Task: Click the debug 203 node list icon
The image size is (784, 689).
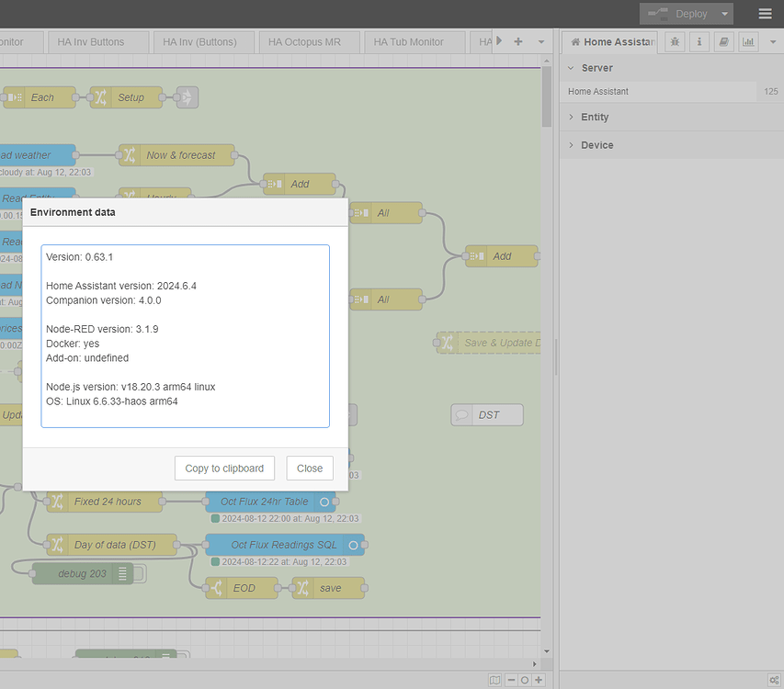Action: pos(122,573)
